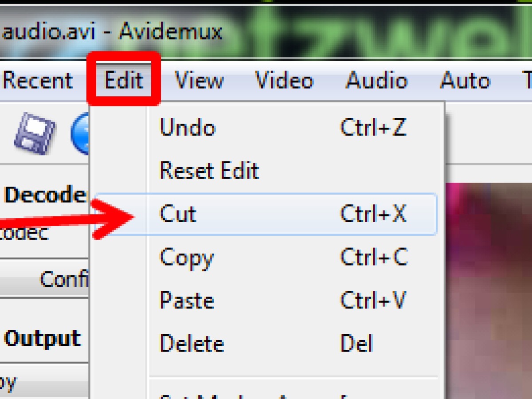Open the Auto menu
The height and width of the screenshot is (399, 532).
(x=465, y=81)
